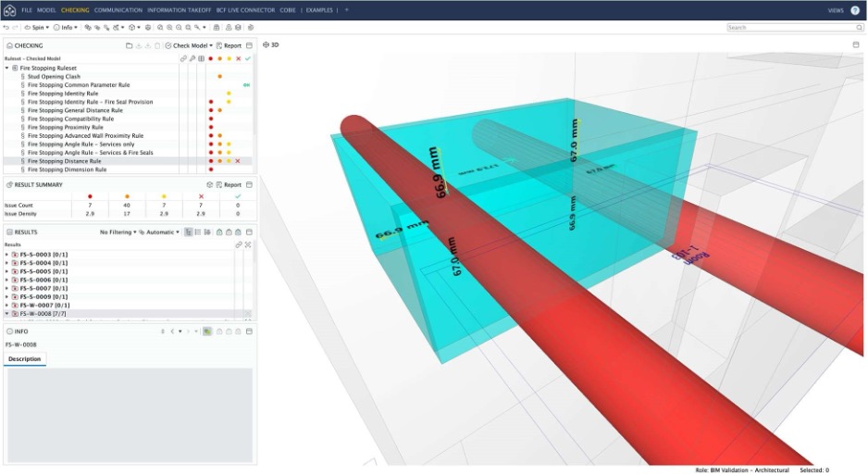Viewport: 868px width, 476px height.
Task: Switch to the Communication tab
Action: point(118,10)
